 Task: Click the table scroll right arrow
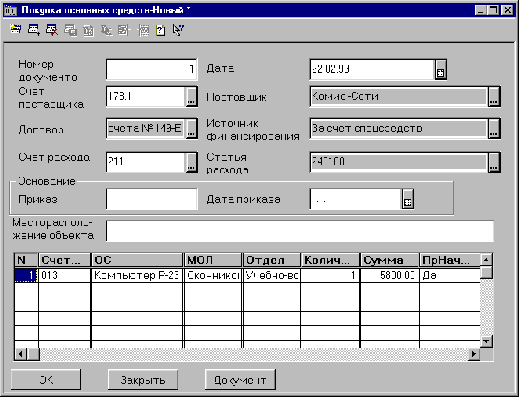(x=473, y=354)
